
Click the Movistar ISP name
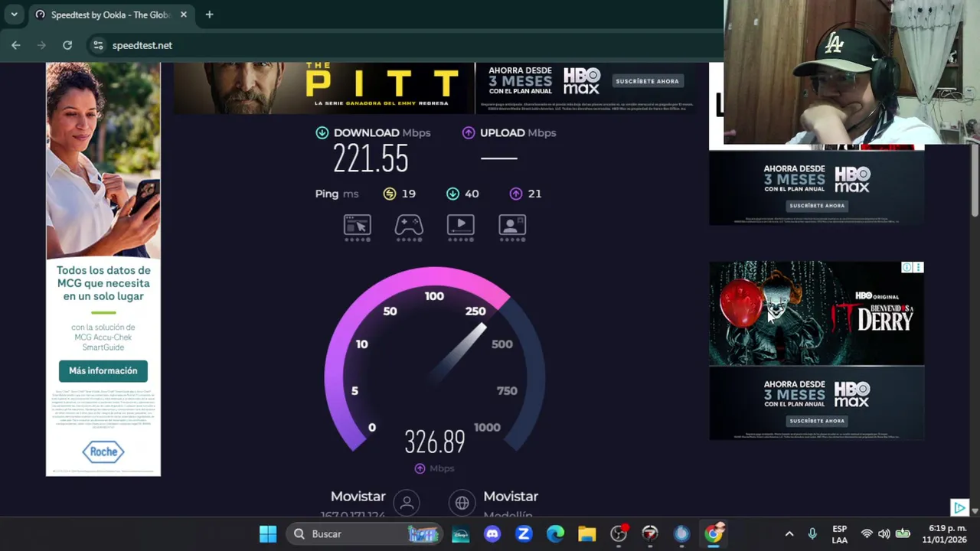click(358, 497)
